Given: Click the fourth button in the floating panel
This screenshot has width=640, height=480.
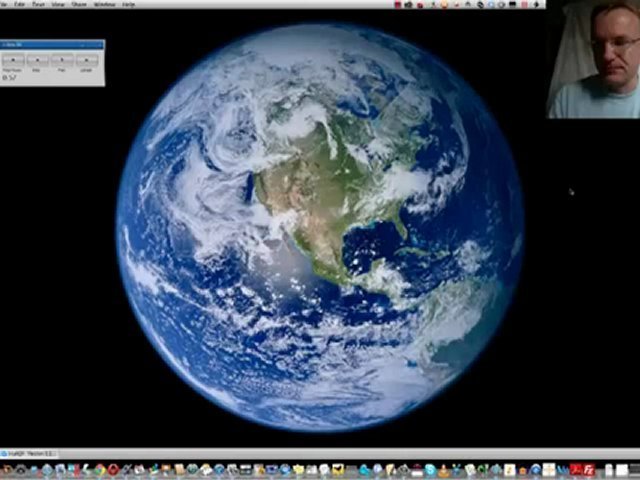Looking at the screenshot, I should coord(87,60).
